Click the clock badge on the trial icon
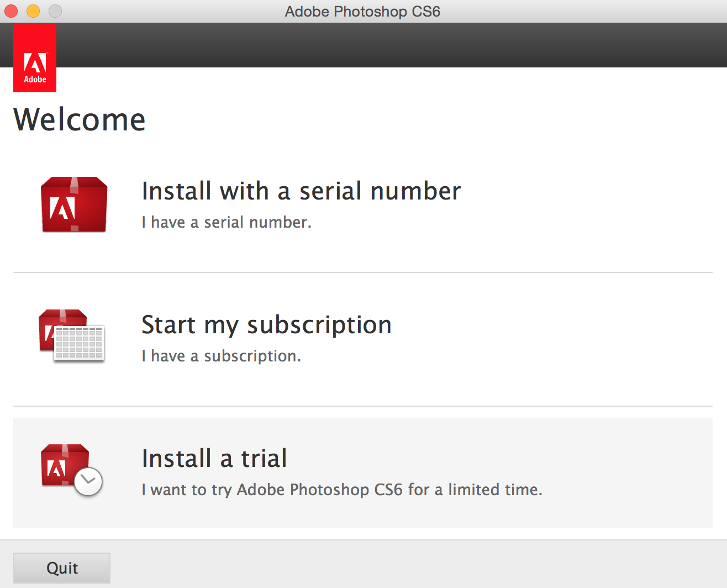This screenshot has height=588, width=727. pyautogui.click(x=88, y=481)
